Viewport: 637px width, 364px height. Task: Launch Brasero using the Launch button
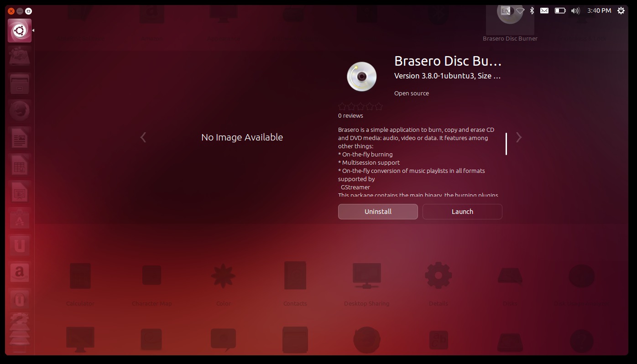(462, 211)
